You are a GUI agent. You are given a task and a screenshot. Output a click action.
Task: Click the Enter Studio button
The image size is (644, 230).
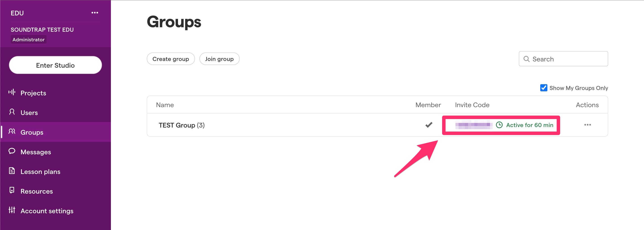55,65
